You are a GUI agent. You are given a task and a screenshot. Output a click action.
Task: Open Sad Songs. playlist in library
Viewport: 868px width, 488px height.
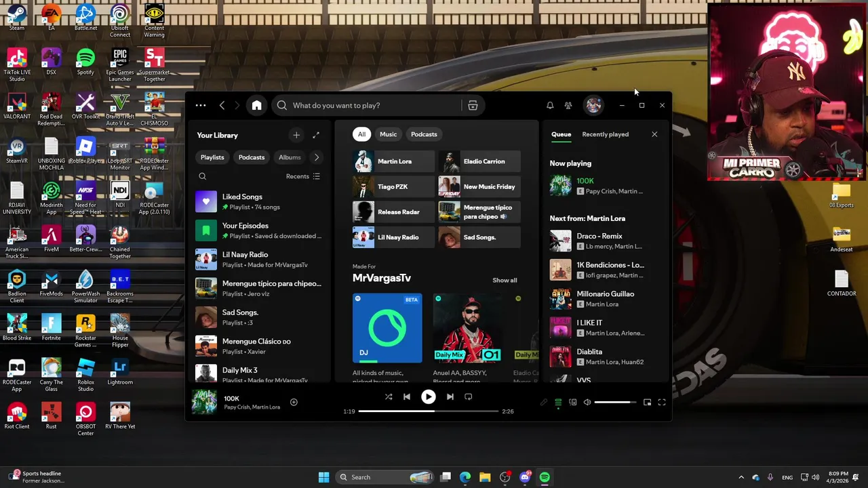pyautogui.click(x=259, y=317)
